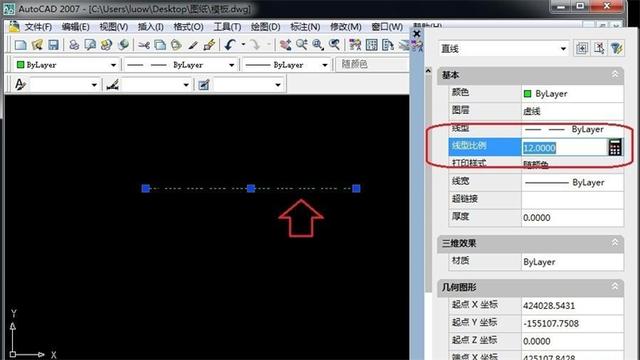The image size is (640, 360).
Task: Toggle the Properties palette toolbar icon
Action: click(355, 44)
